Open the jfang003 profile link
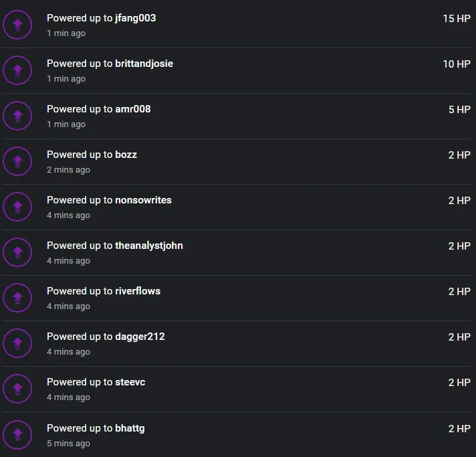The height and width of the screenshot is (457, 476). [136, 18]
